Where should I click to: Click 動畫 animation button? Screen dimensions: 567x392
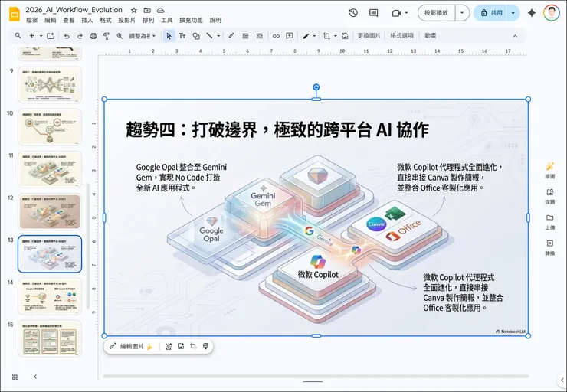coord(431,36)
